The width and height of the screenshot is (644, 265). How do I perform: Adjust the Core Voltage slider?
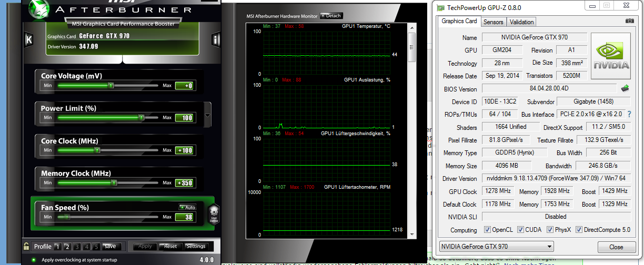(108, 85)
